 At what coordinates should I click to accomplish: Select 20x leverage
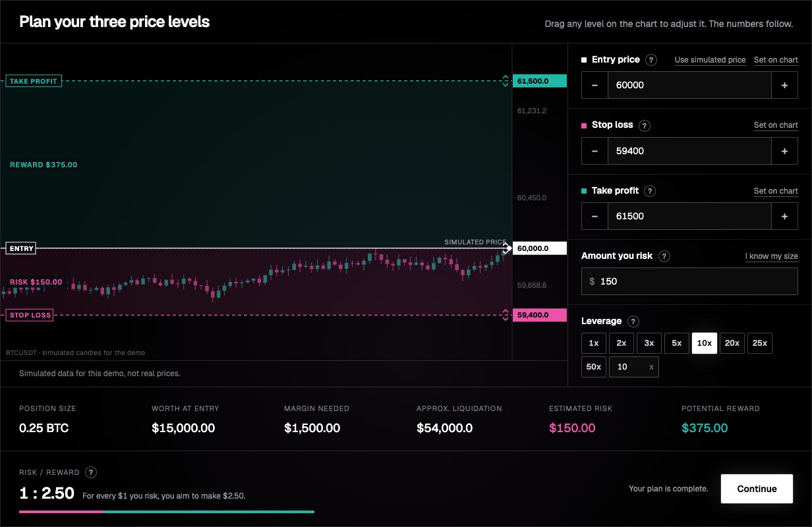pos(732,343)
